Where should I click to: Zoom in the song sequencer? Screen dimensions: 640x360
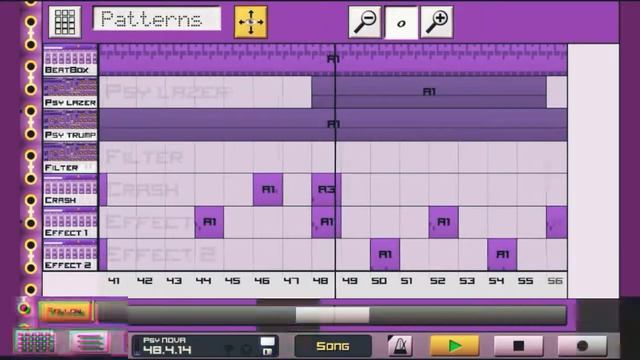point(437,22)
